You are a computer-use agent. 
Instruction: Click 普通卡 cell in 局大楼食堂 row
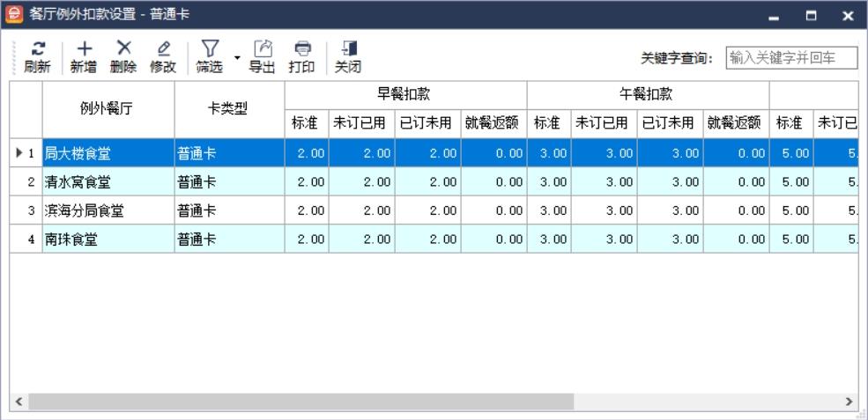(230, 153)
